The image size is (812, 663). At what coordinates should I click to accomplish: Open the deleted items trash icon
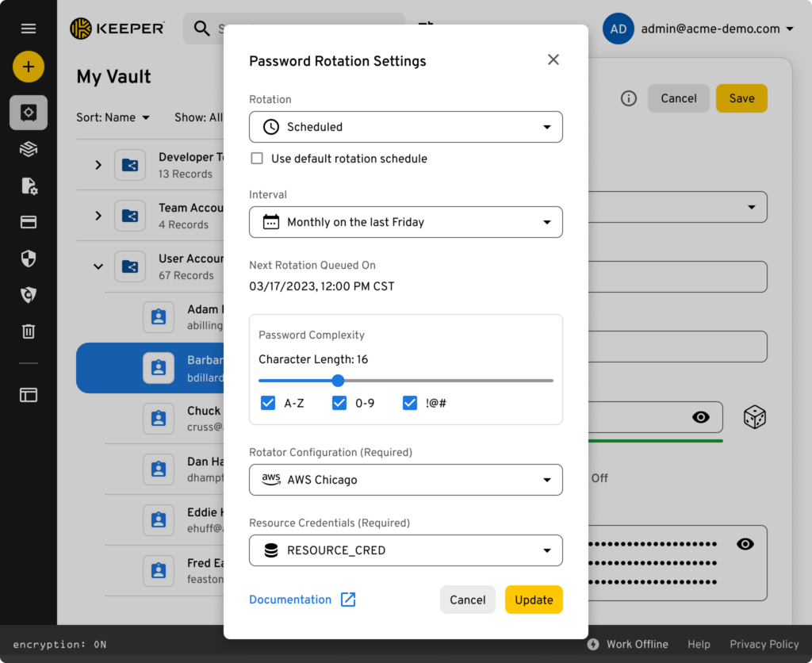29,331
